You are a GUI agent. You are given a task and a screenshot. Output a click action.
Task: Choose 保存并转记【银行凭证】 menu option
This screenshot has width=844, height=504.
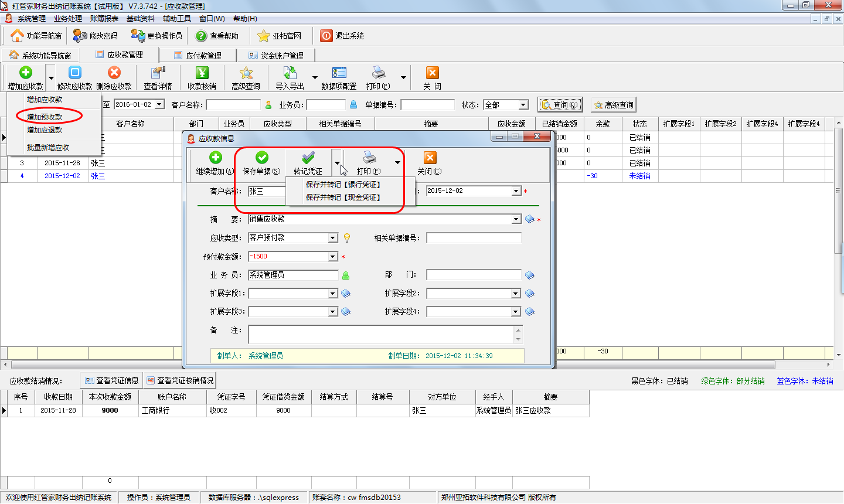coord(343,185)
